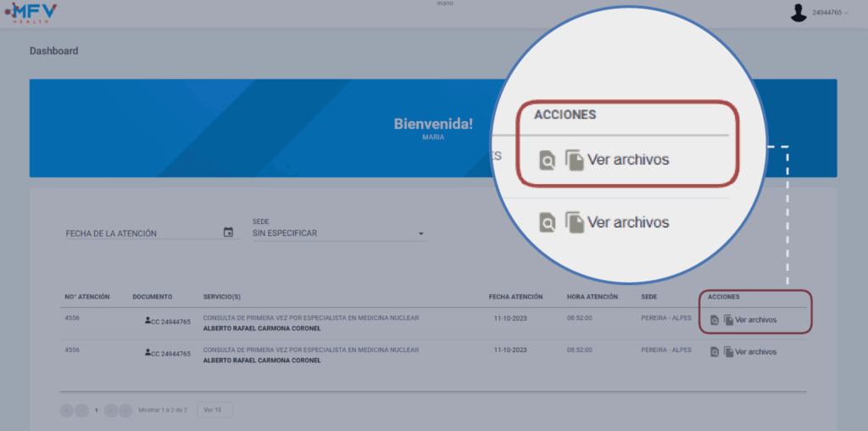868x431 pixels.
Task: Expand the Sede 'Sin especificar' dropdown
Action: (x=420, y=233)
